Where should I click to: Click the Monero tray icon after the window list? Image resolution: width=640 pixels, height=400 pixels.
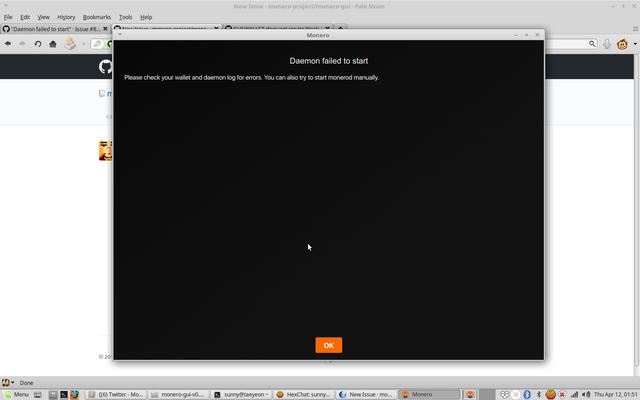(x=470, y=394)
